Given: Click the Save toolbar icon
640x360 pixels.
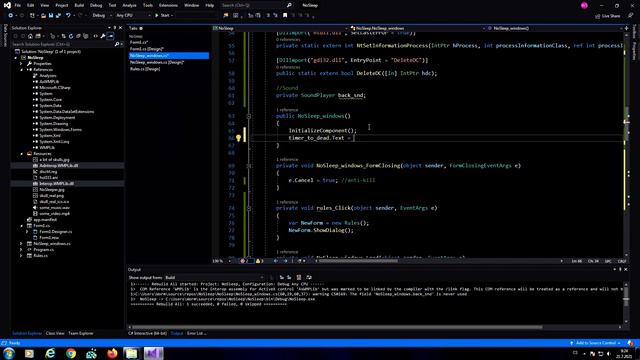Looking at the screenshot, I should coord(51,15).
